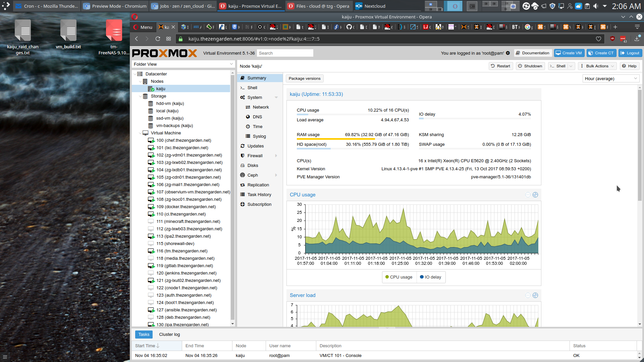Open System settings gears icon

(x=242, y=98)
